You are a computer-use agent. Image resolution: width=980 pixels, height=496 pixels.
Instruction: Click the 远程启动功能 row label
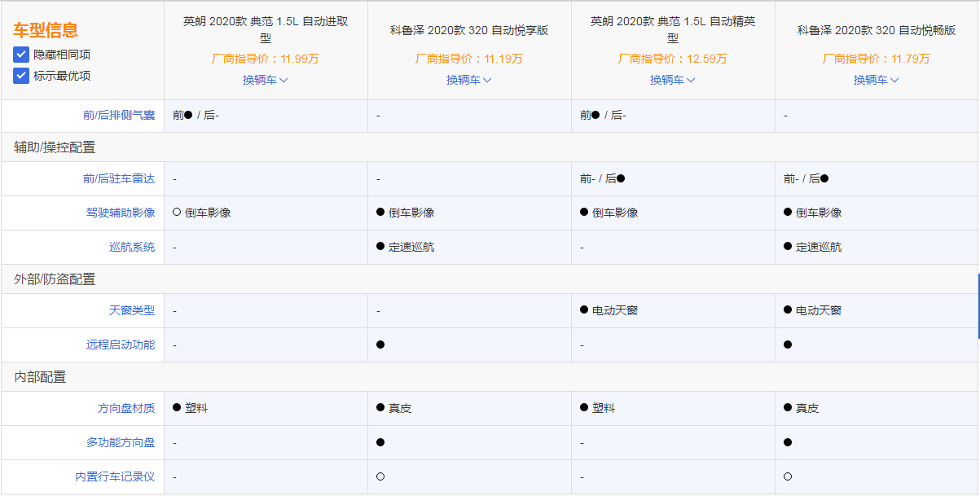[121, 345]
